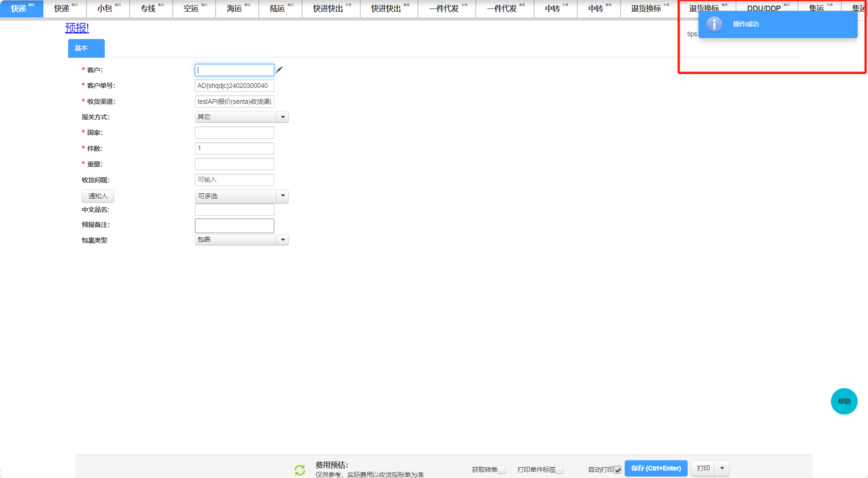Image resolution: width=868 pixels, height=478 pixels.
Task: Open the 可多选 notifier dropdown
Action: tap(283, 196)
